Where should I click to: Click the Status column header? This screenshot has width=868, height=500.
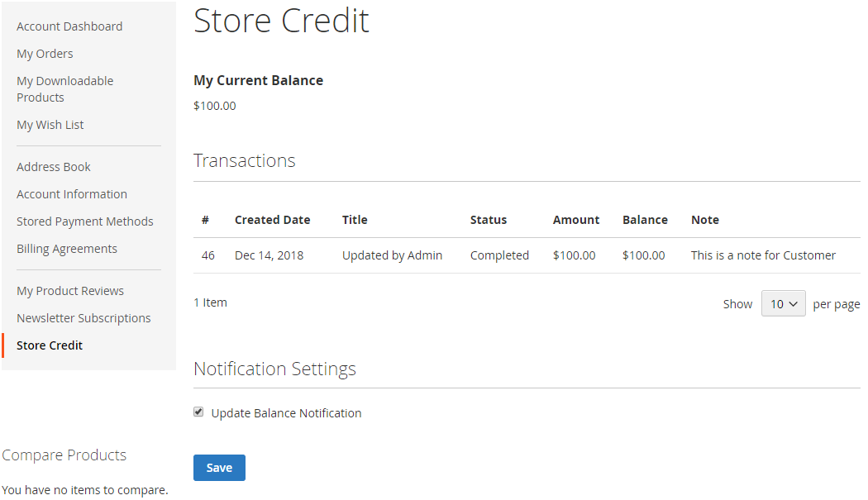pos(489,220)
